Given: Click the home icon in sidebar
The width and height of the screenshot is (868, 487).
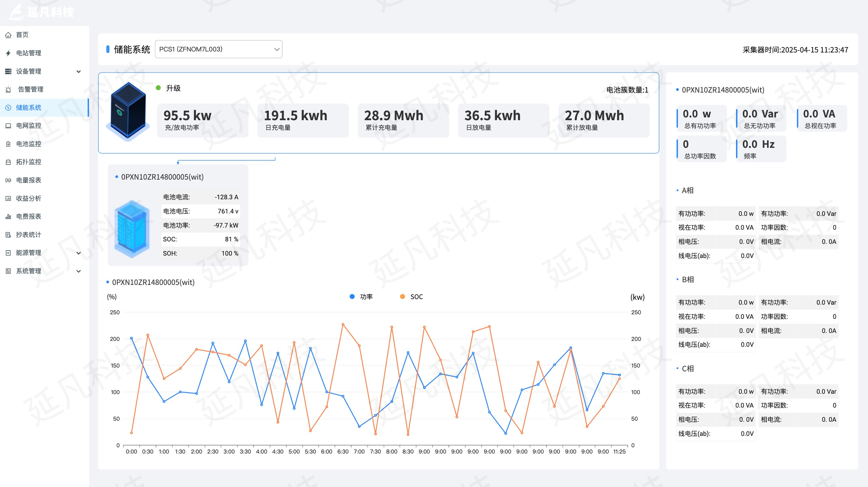Looking at the screenshot, I should pyautogui.click(x=8, y=35).
